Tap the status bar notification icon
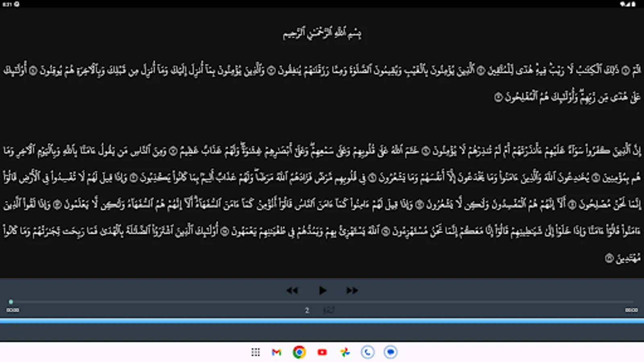 coord(17,5)
